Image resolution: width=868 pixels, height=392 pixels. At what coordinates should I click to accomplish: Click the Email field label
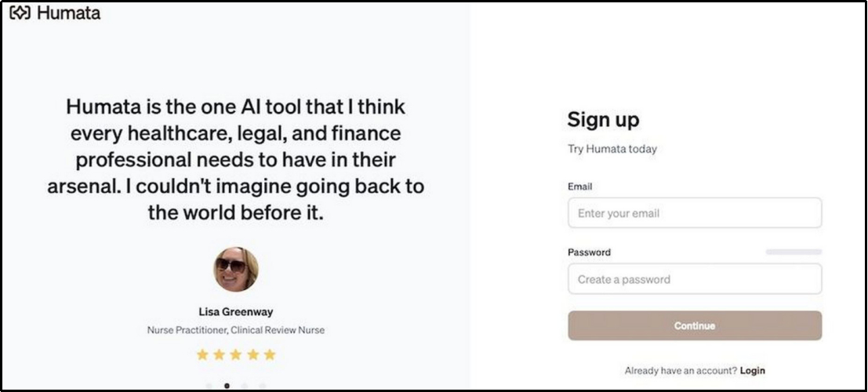tap(579, 187)
